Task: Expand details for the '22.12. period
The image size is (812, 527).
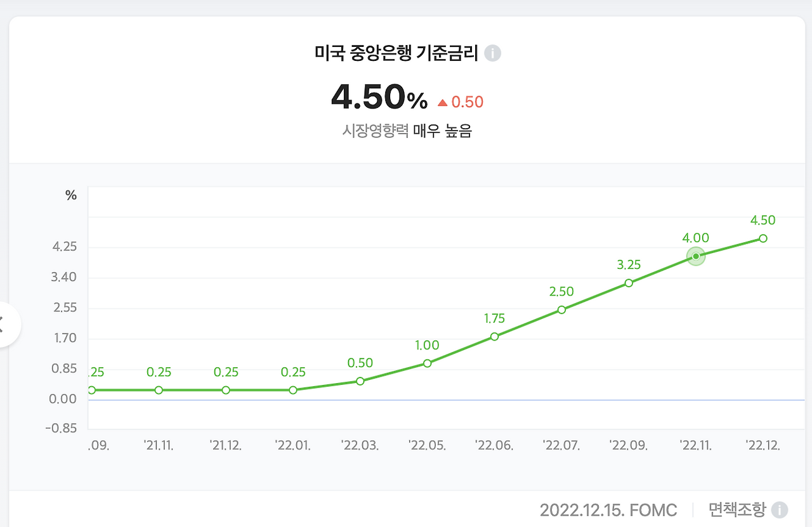Action: (x=763, y=446)
